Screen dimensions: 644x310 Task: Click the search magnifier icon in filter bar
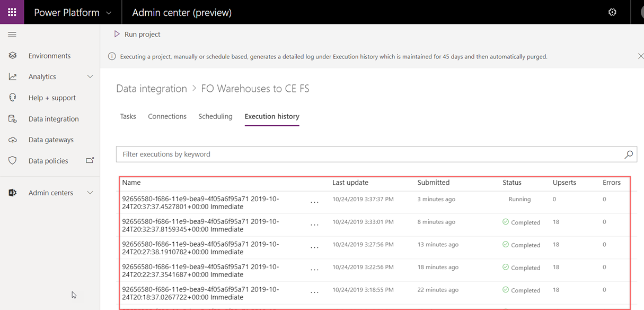[629, 154]
